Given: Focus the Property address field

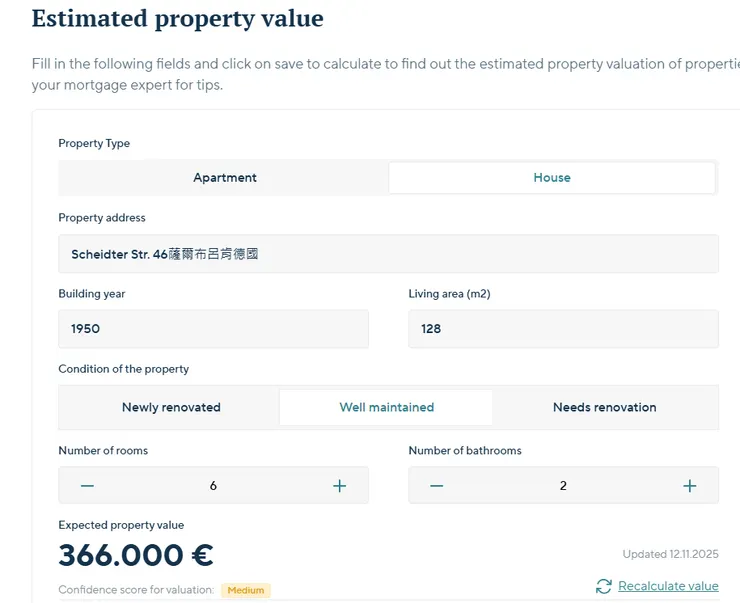Looking at the screenshot, I should (388, 254).
